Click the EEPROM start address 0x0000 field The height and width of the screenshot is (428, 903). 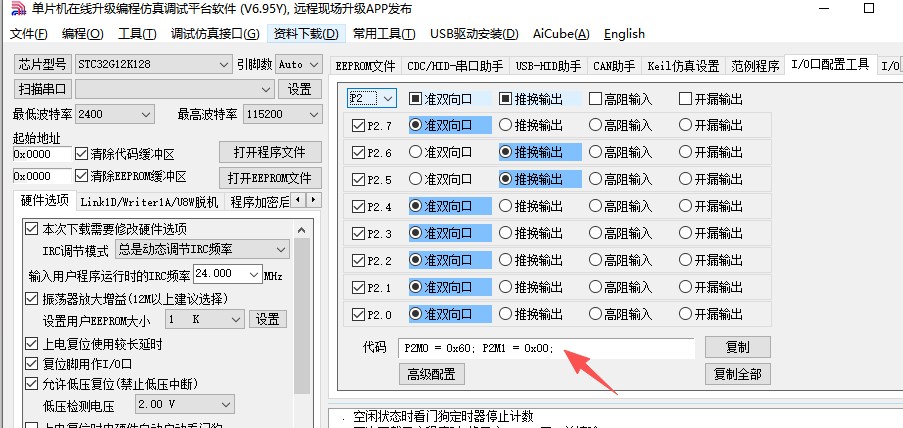[42, 176]
